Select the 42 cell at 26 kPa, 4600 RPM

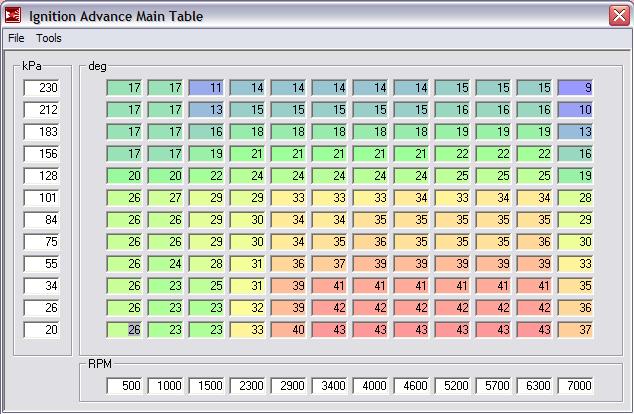411,308
